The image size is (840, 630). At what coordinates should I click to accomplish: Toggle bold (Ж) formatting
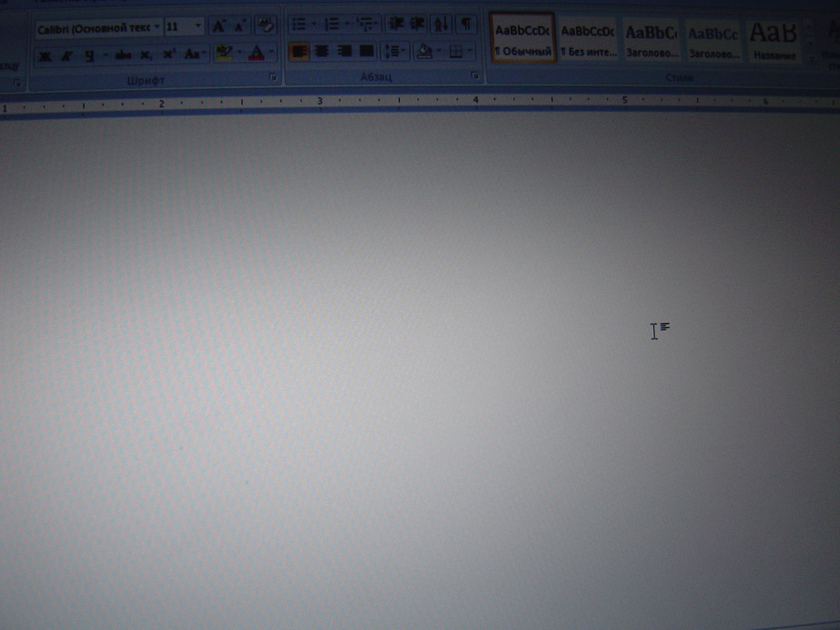(x=45, y=56)
